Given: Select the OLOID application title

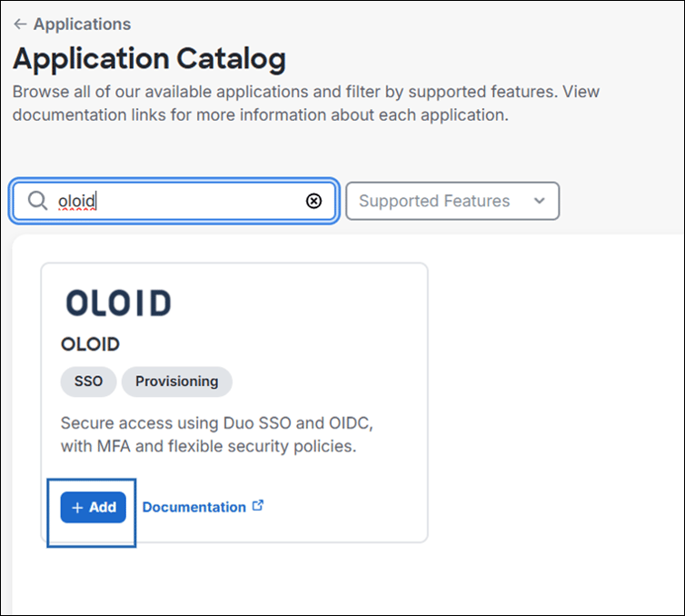Looking at the screenshot, I should pos(91,344).
